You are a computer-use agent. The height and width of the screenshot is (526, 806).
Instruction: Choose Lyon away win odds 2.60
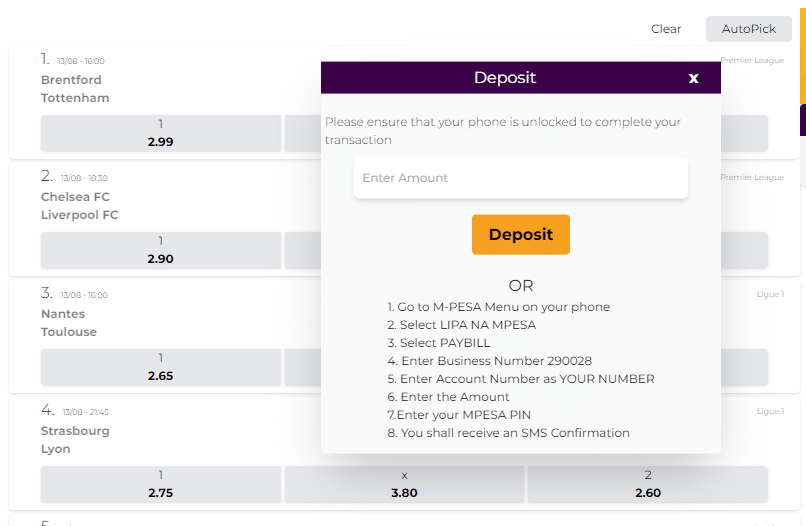click(647, 484)
